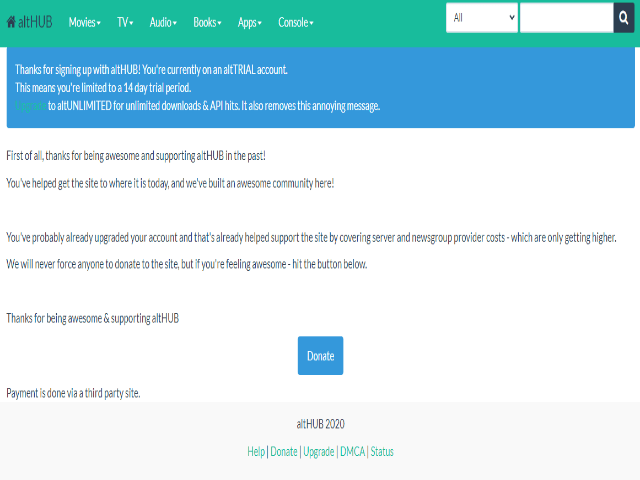Open the Apps menu
Screen dimensions: 640x480
coord(249,22)
